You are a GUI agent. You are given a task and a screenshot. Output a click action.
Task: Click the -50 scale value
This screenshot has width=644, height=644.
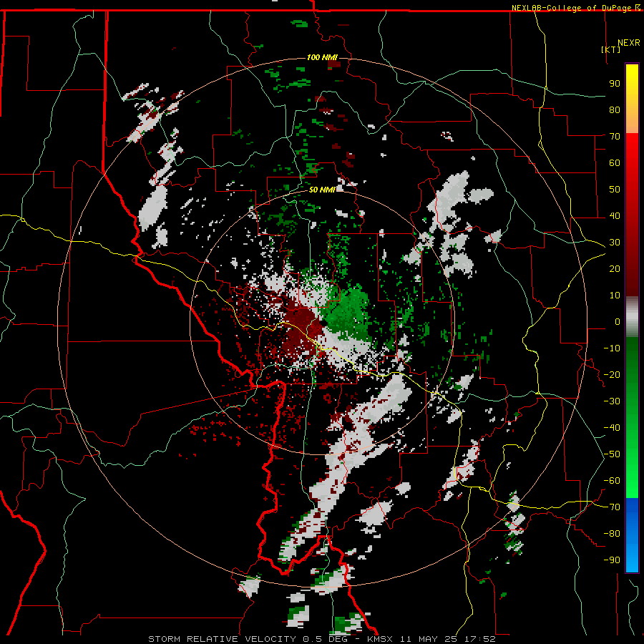tap(612, 454)
